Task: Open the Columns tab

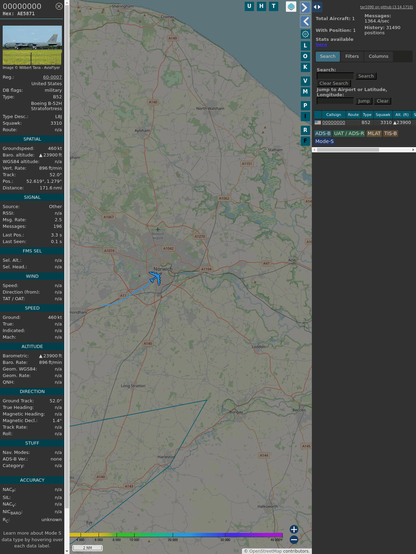Action: [378, 56]
